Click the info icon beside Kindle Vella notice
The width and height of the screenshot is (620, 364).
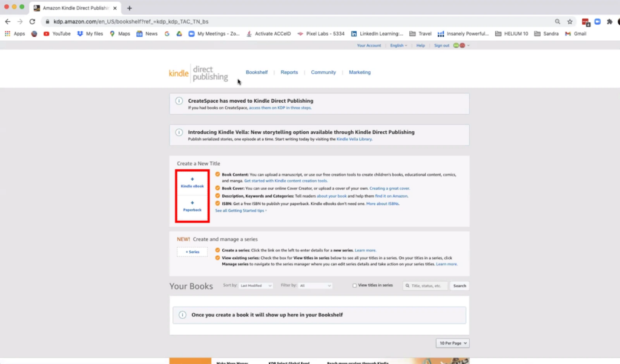click(x=179, y=132)
